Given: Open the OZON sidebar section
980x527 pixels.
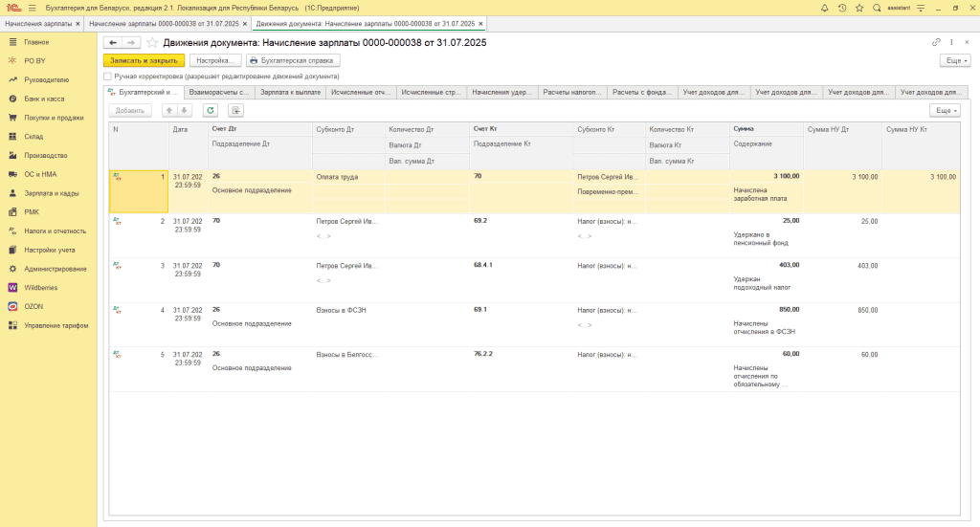Looking at the screenshot, I should tap(34, 306).
